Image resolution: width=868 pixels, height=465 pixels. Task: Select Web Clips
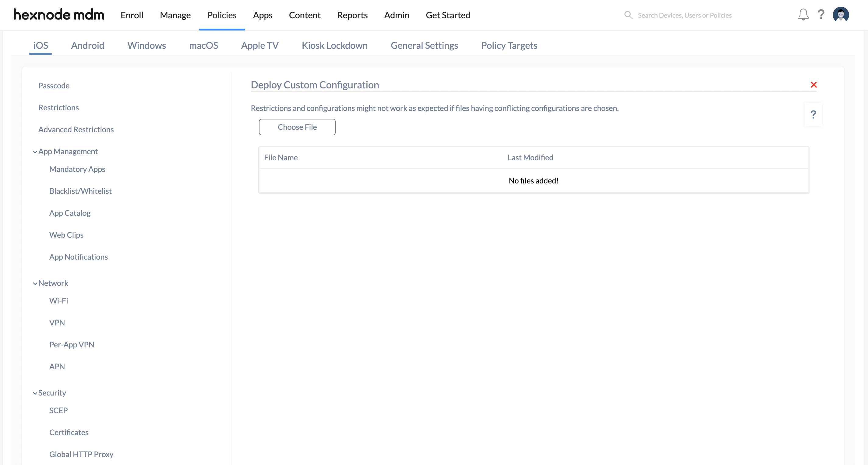pyautogui.click(x=66, y=235)
